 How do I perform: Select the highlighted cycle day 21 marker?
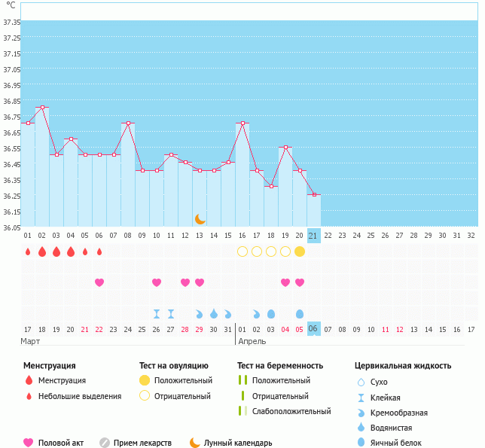(x=314, y=236)
